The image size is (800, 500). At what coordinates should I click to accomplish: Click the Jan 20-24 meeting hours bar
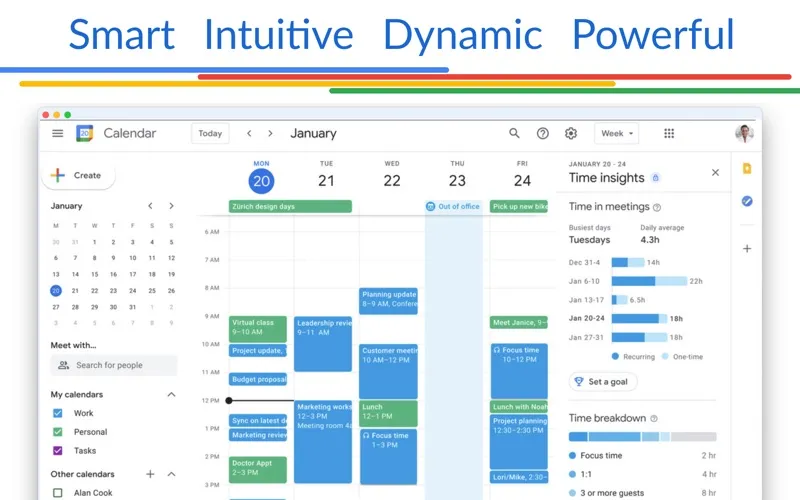click(639, 318)
